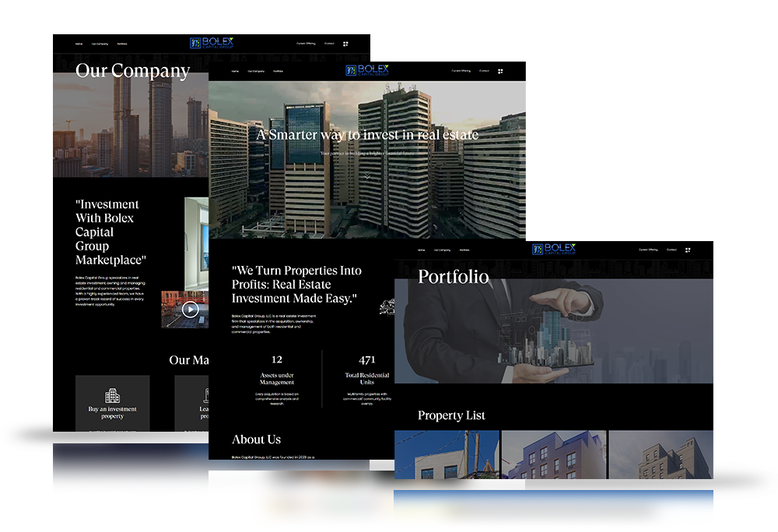778x532 pixels.
Task: Click the grid menu icon on the Our Company page
Action: click(x=345, y=44)
